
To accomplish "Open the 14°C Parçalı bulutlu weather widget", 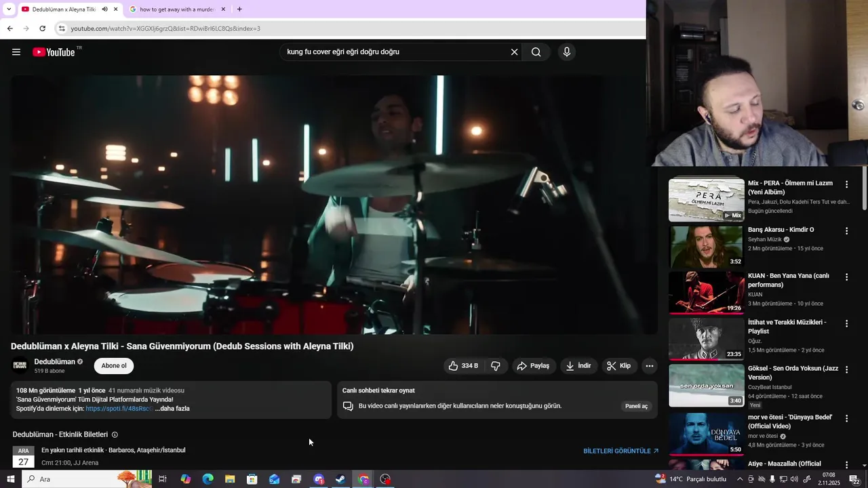I will click(691, 479).
